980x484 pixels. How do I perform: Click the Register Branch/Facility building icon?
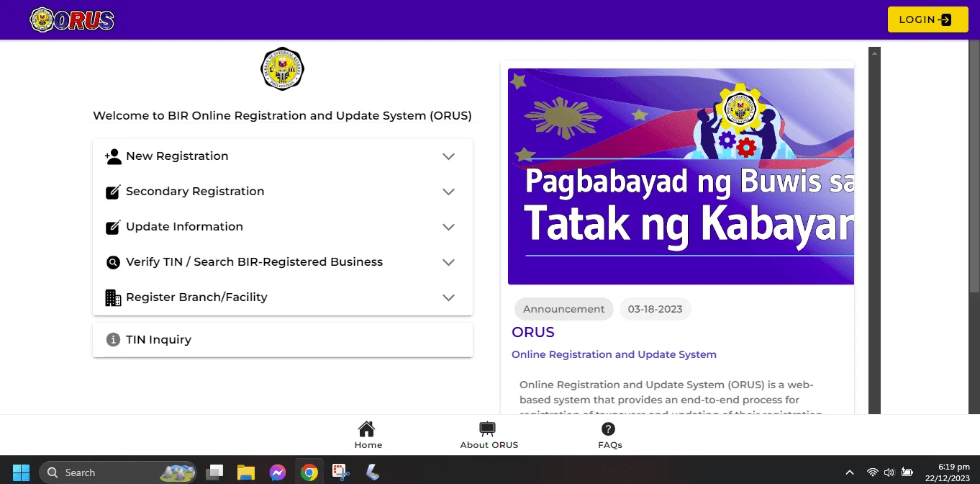[x=113, y=297]
